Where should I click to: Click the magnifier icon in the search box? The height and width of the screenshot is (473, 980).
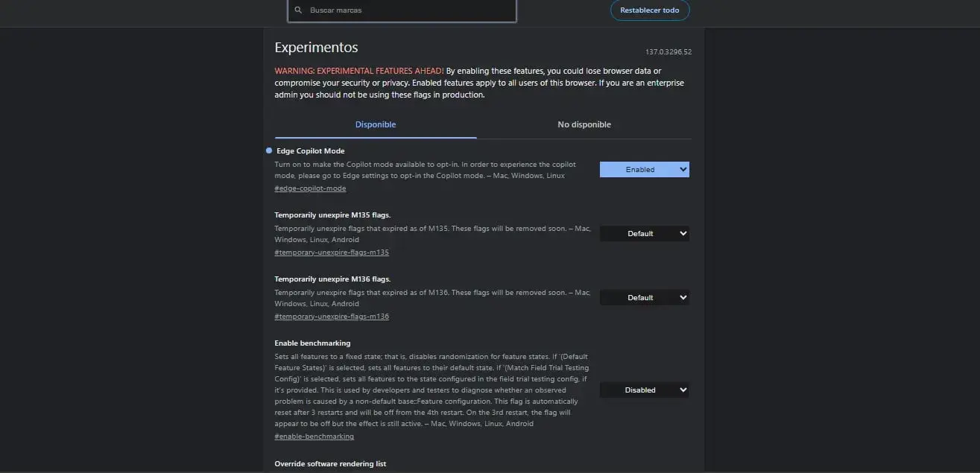pos(298,10)
